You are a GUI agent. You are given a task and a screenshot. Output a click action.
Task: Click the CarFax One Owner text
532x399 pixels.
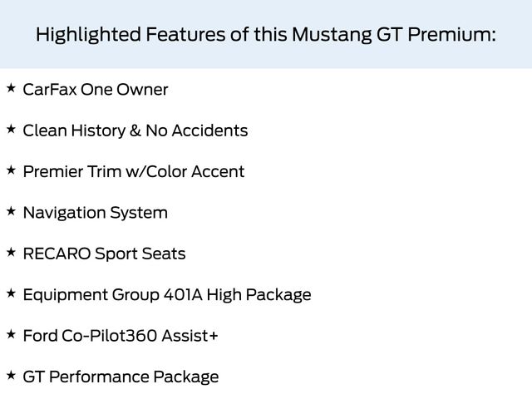(96, 89)
